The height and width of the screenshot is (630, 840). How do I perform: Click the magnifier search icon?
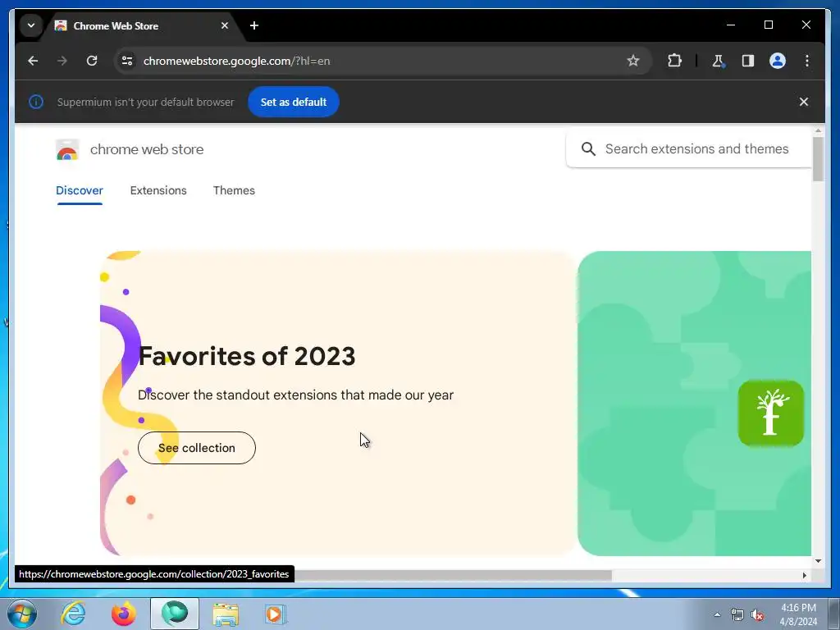[588, 149]
